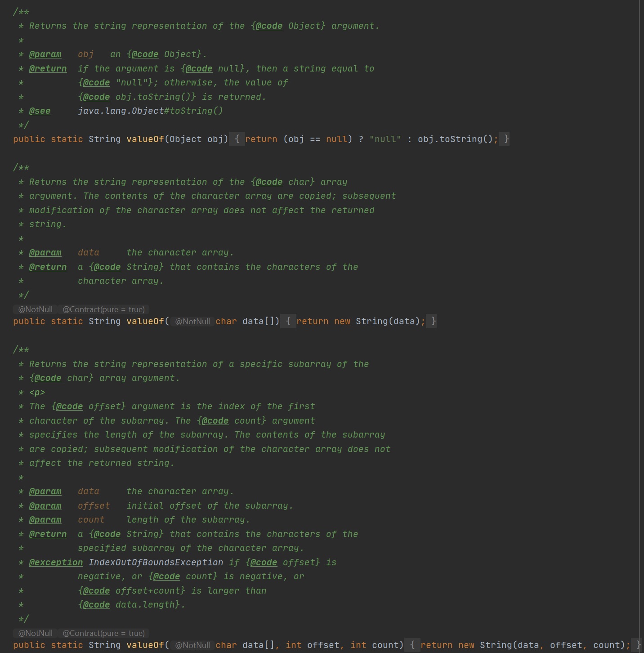Expand closing fold brace after obj.toString();
The height and width of the screenshot is (653, 644).
pos(506,139)
